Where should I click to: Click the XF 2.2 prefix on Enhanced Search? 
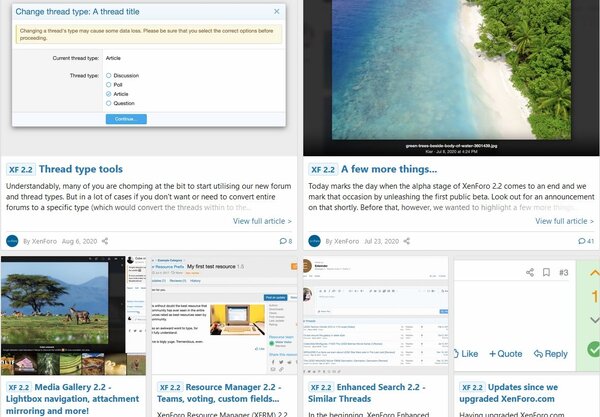pyautogui.click(x=322, y=387)
